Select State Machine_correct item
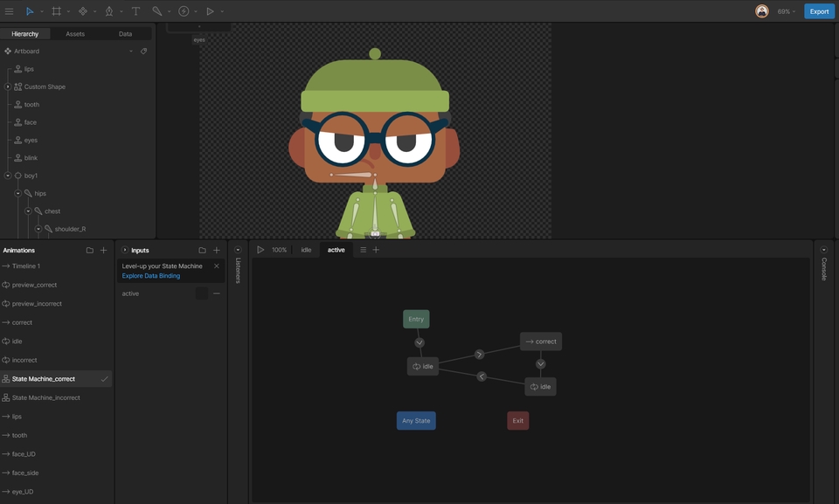The width and height of the screenshot is (839, 504). pos(56,379)
